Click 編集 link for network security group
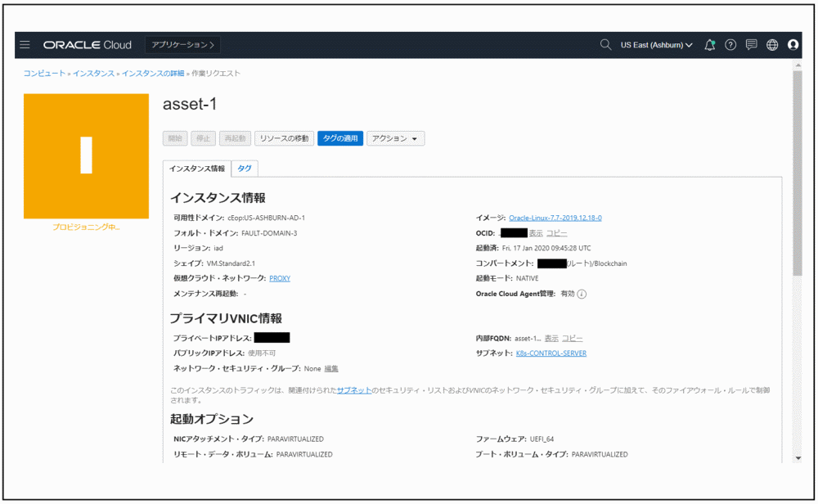 [331, 368]
